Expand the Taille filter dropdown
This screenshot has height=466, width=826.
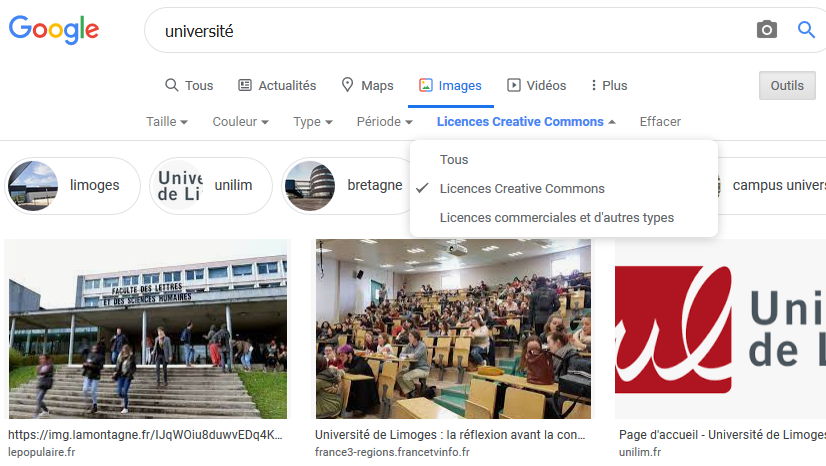167,122
